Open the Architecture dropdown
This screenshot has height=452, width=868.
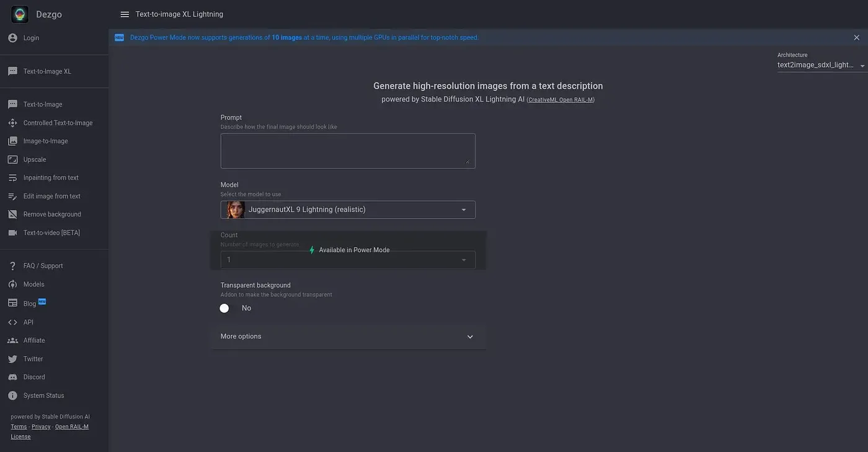[x=822, y=65]
